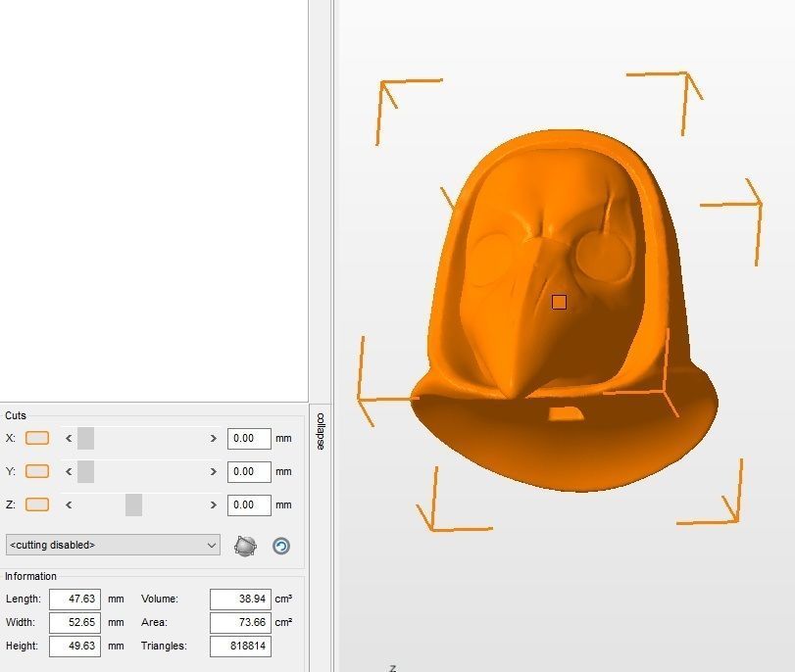The height and width of the screenshot is (672, 795).
Task: Click the Length value 47.63
Action: pyautogui.click(x=75, y=600)
